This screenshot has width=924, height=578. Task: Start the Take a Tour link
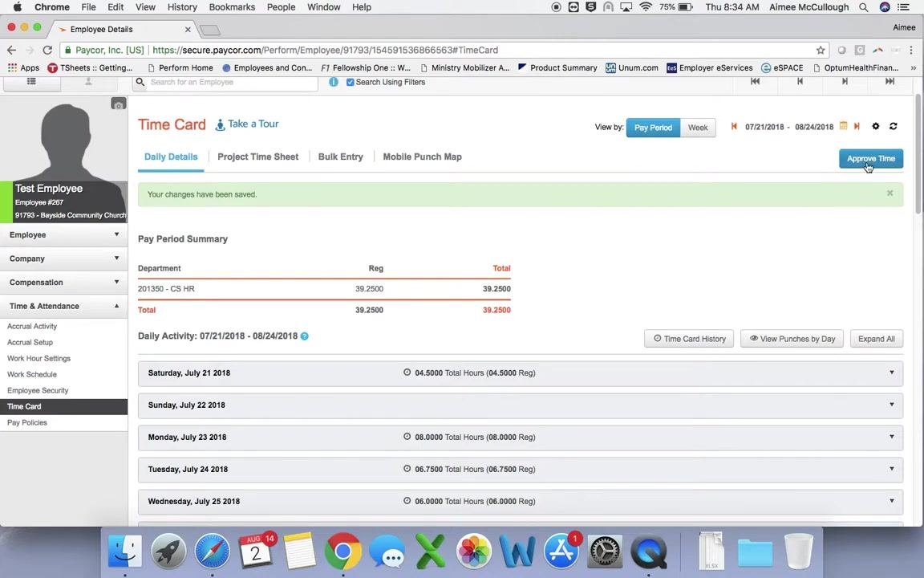pos(247,124)
